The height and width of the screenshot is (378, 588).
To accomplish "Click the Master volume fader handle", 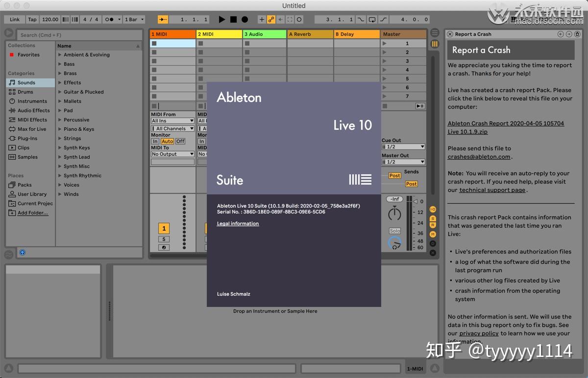I will point(415,201).
